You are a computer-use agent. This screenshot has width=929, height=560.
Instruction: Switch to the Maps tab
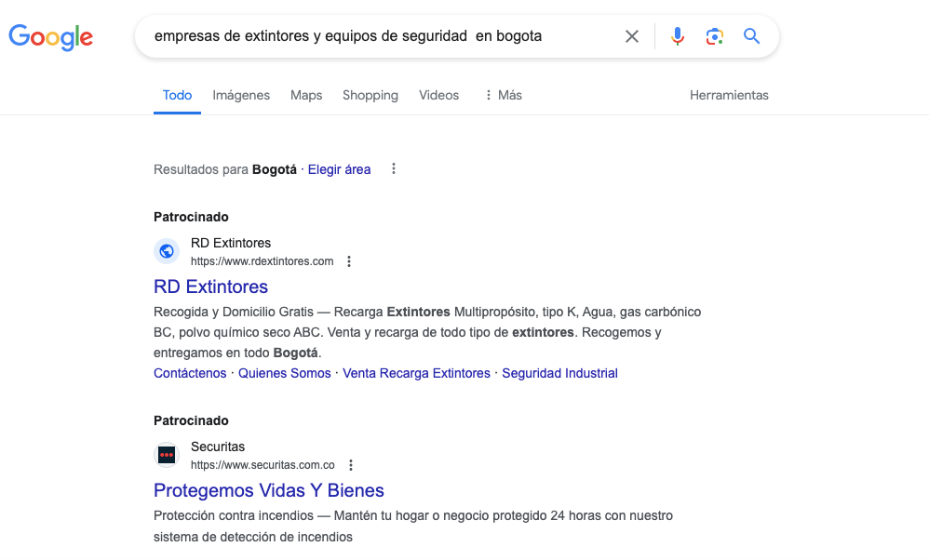point(306,95)
